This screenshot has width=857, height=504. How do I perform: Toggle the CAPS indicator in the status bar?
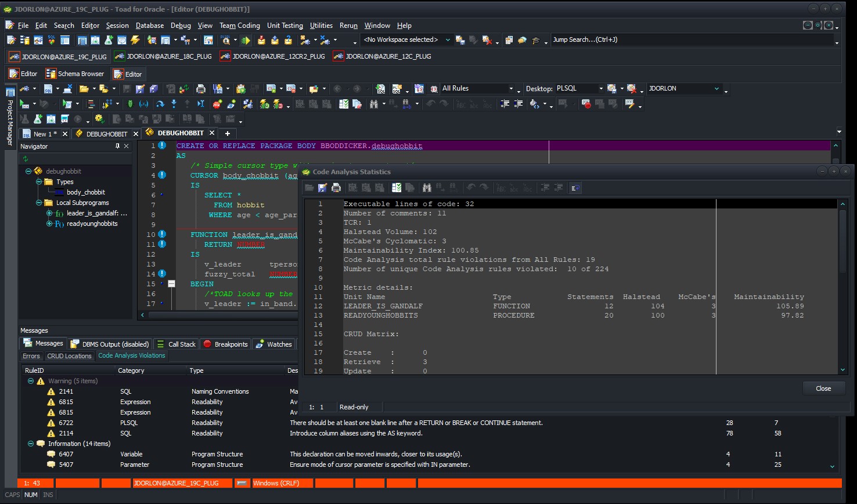(x=12, y=494)
